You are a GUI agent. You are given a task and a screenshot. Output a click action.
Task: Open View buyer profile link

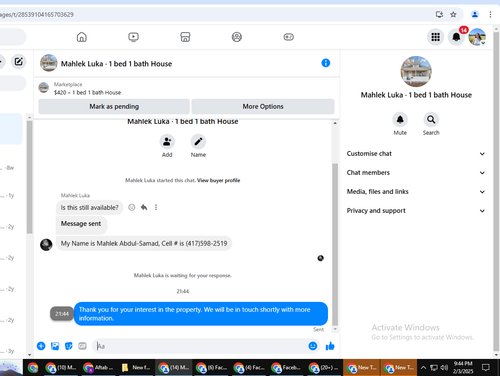click(218, 180)
